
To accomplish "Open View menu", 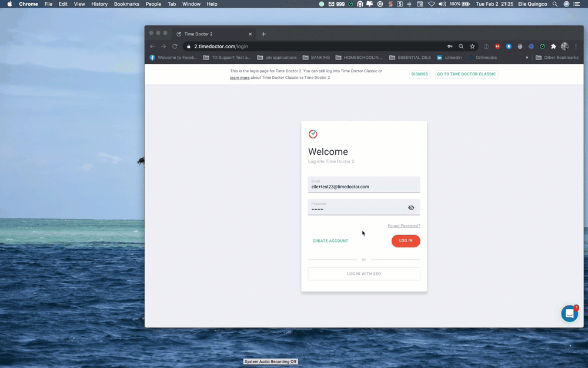I will tap(79, 4).
